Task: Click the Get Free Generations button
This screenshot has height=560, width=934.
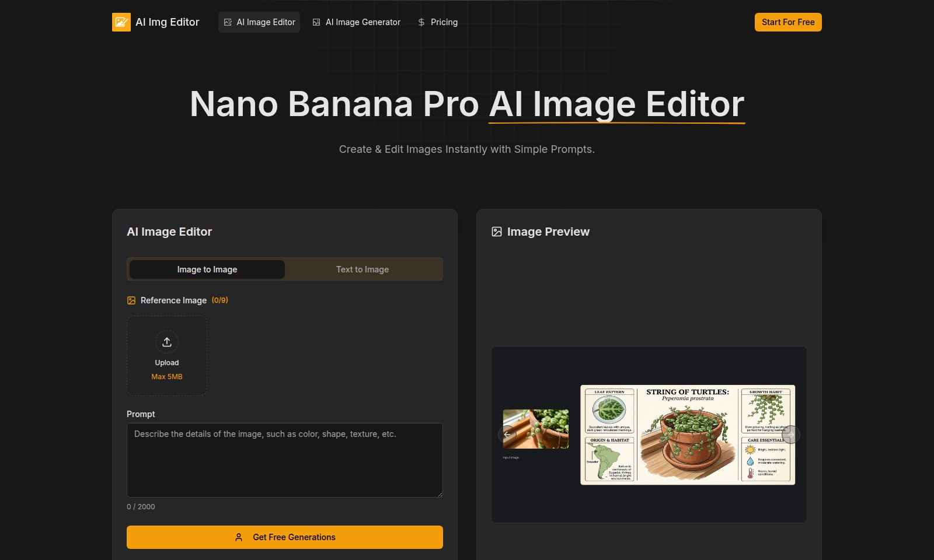Action: (285, 537)
